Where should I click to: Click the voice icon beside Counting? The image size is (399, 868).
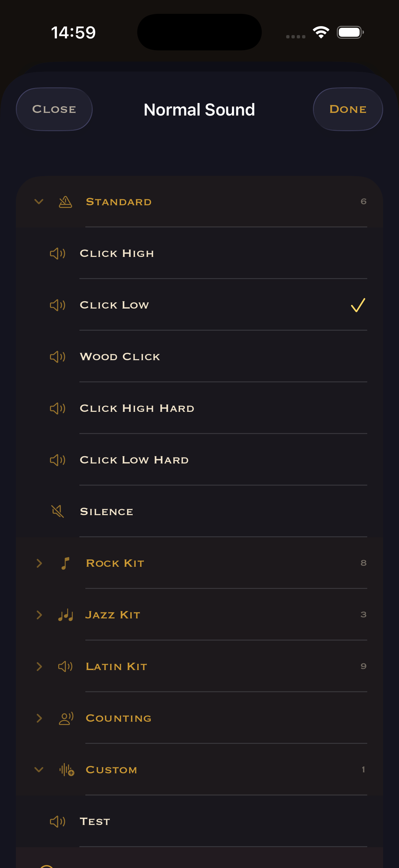click(66, 718)
